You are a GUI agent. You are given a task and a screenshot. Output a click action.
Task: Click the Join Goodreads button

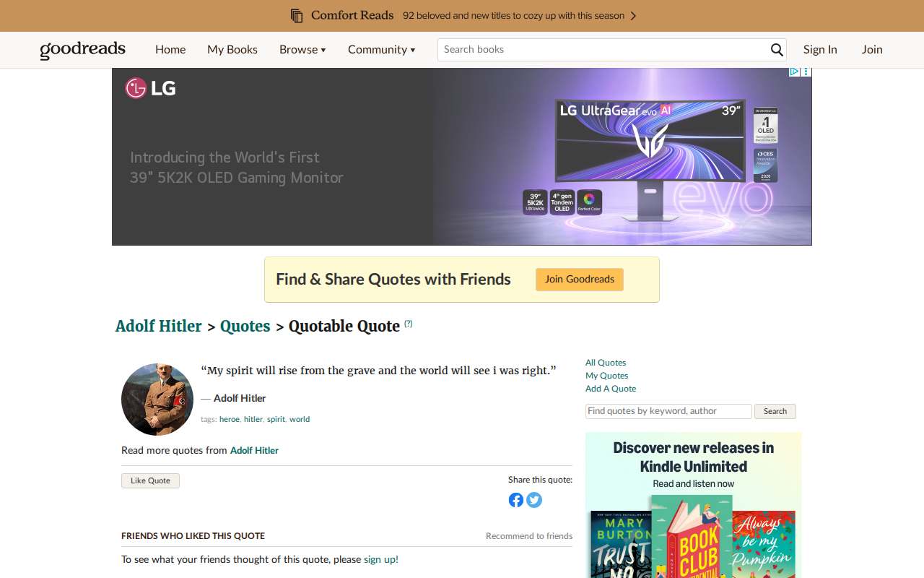pos(580,280)
